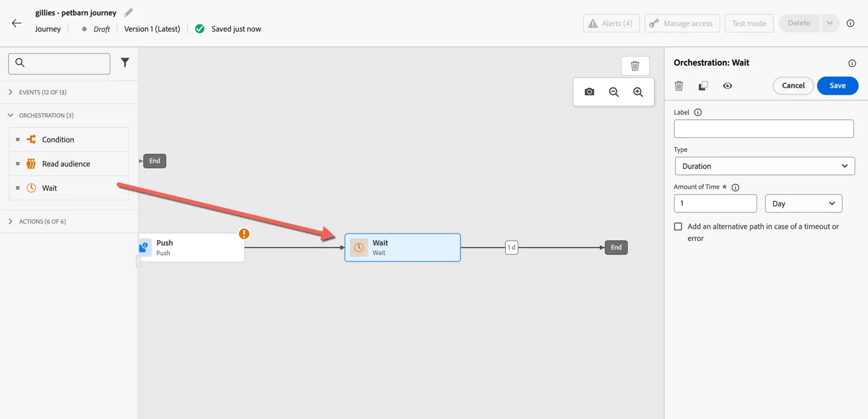The height and width of the screenshot is (419, 868).
Task: Click the Amount of Time info icon
Action: [x=735, y=187]
